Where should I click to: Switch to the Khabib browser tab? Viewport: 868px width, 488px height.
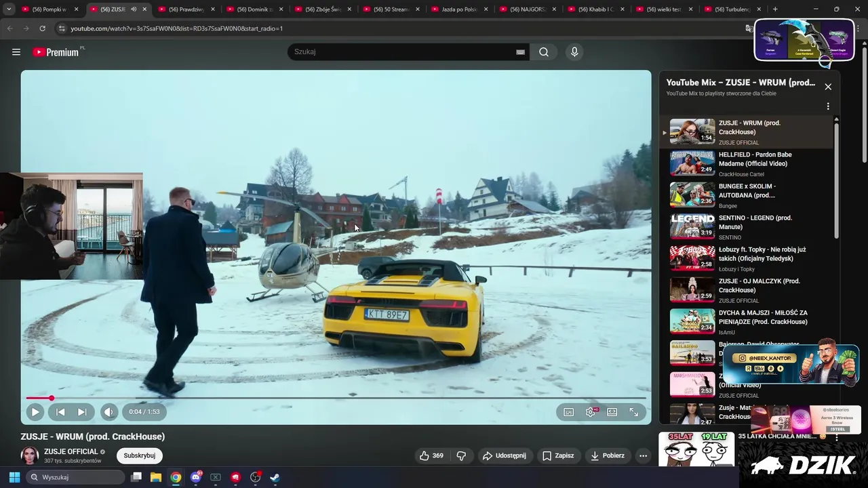coord(597,9)
